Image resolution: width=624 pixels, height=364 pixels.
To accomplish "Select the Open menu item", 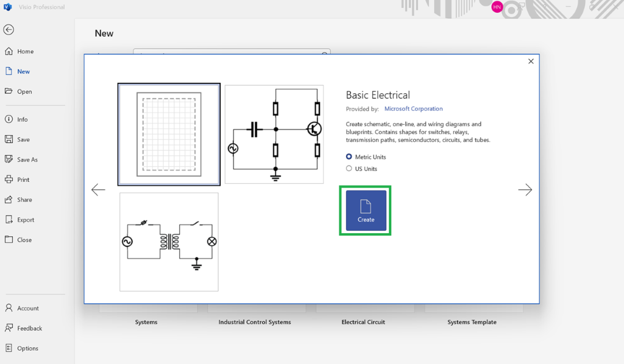I will (x=24, y=91).
